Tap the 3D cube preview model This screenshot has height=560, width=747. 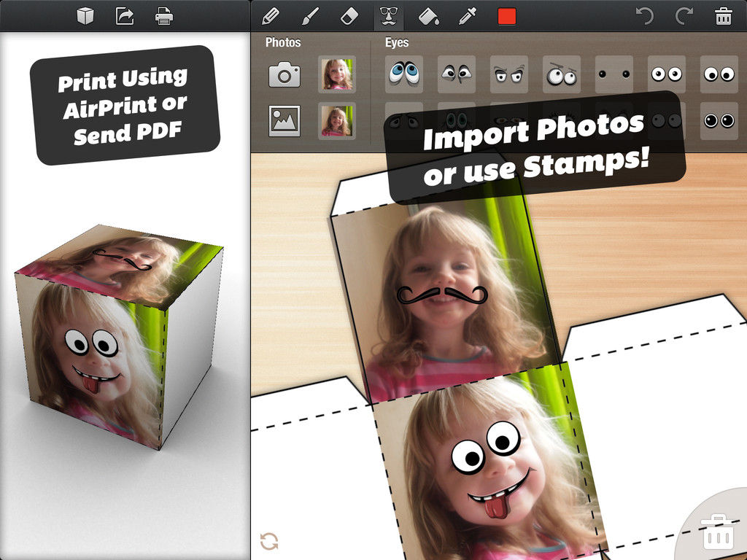coord(119,337)
